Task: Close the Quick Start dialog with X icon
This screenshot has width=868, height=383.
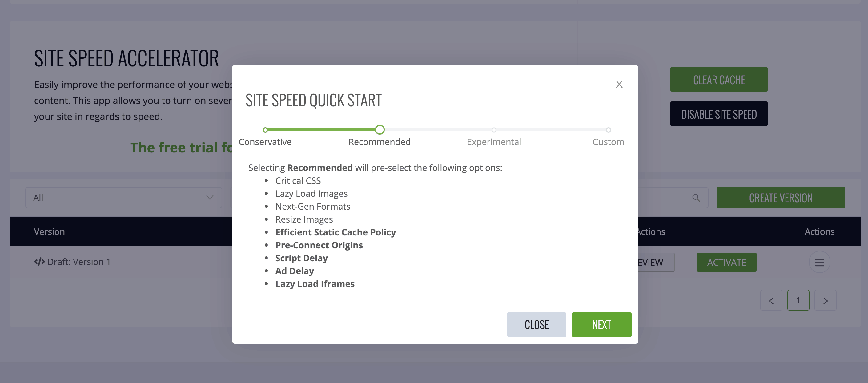Action: tap(619, 84)
